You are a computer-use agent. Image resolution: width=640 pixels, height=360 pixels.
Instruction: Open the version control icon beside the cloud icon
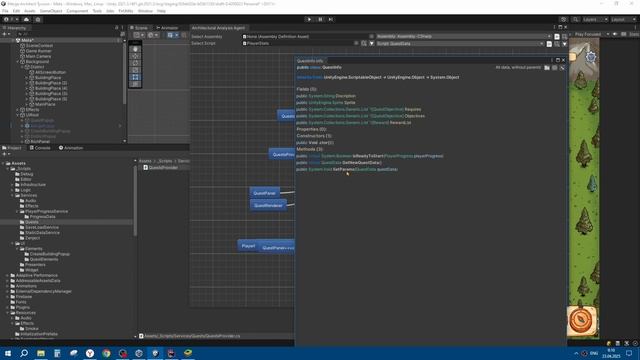[x=38, y=19]
